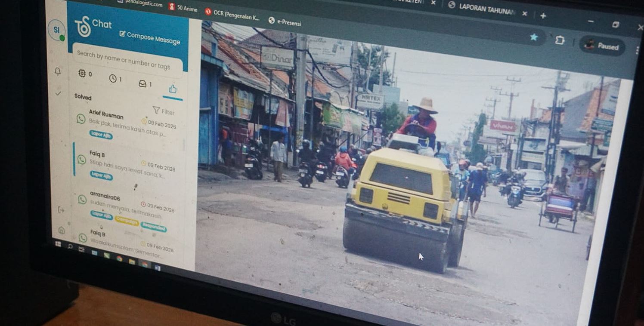Image resolution: width=644 pixels, height=326 pixels.
Task: Open the Arief Rusman conversation
Action: click(129, 123)
